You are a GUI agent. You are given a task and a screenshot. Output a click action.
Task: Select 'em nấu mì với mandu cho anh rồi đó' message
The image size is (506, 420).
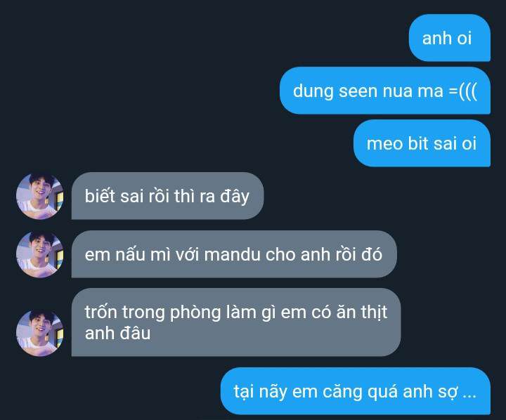(234, 254)
